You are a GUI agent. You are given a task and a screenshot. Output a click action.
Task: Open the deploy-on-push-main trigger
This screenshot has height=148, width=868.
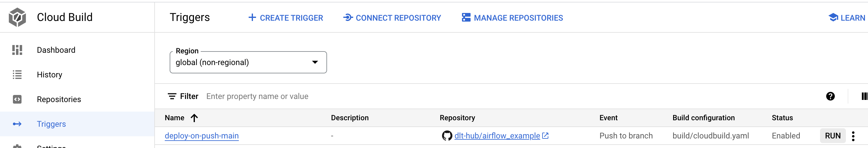(202, 136)
